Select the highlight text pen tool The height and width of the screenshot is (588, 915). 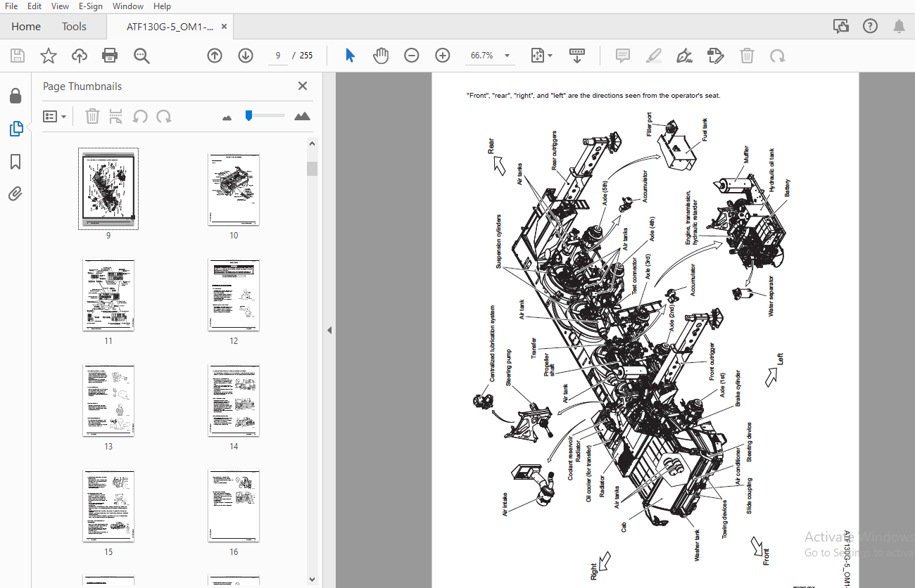pos(654,56)
